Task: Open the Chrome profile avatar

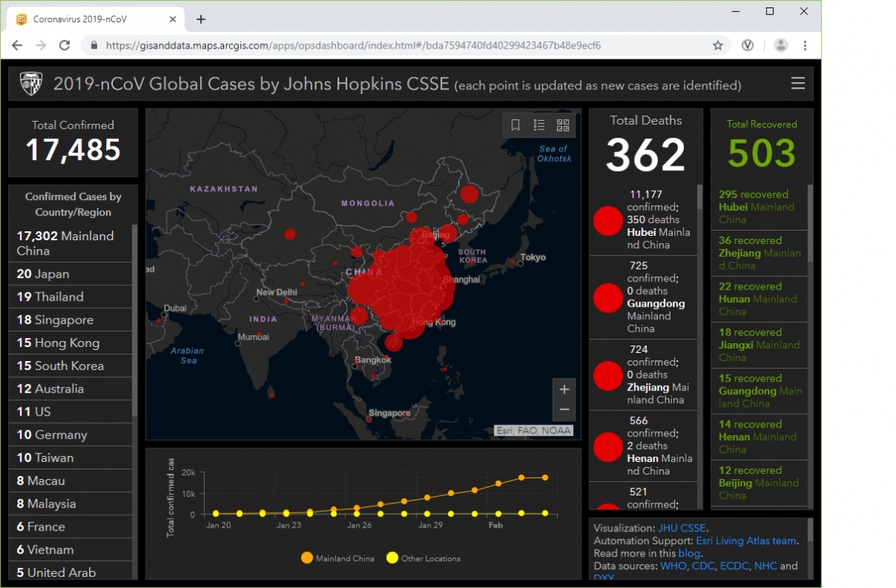Action: pyautogui.click(x=780, y=46)
